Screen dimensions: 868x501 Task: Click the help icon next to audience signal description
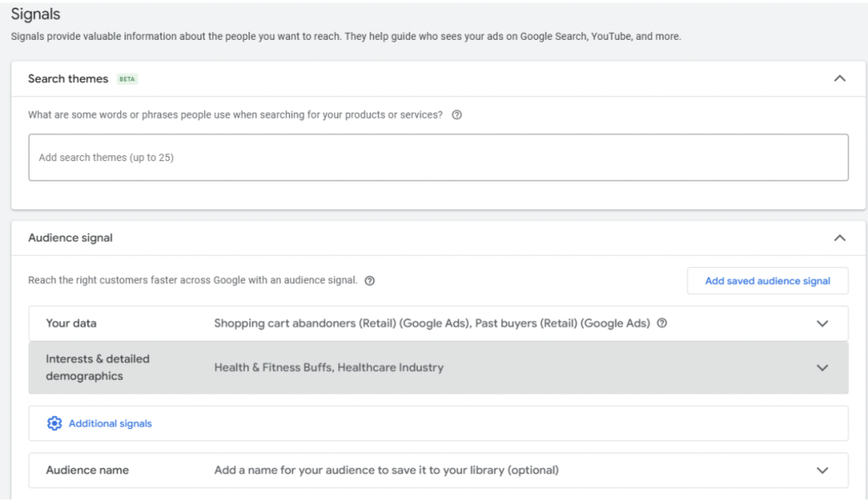click(370, 281)
